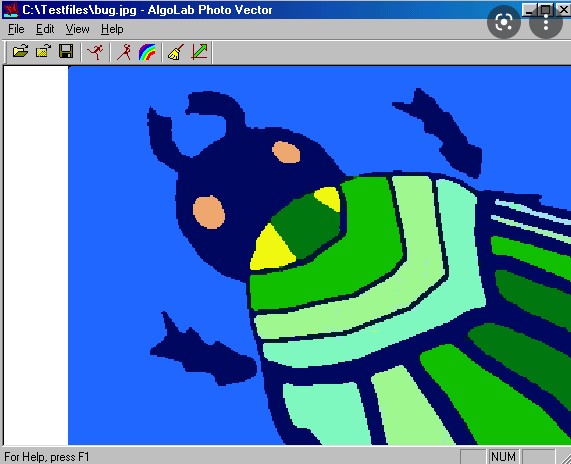The height and width of the screenshot is (464, 571).
Task: Click the image search lens overlay button
Action: pos(504,22)
